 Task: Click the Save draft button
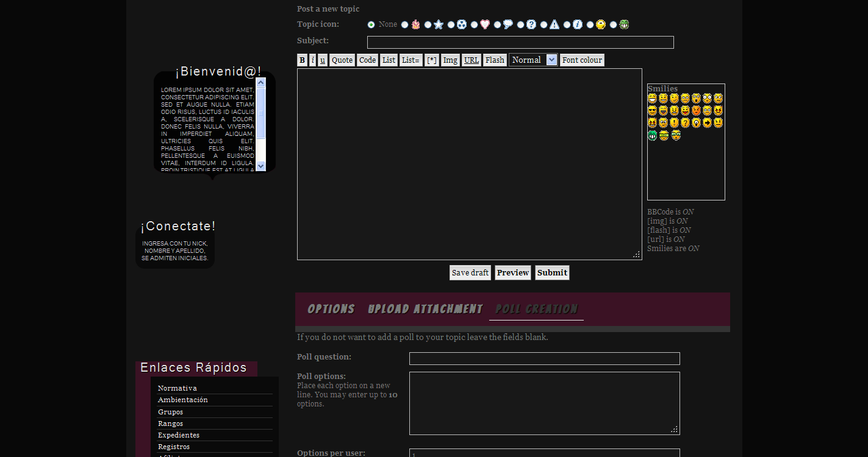pos(470,272)
